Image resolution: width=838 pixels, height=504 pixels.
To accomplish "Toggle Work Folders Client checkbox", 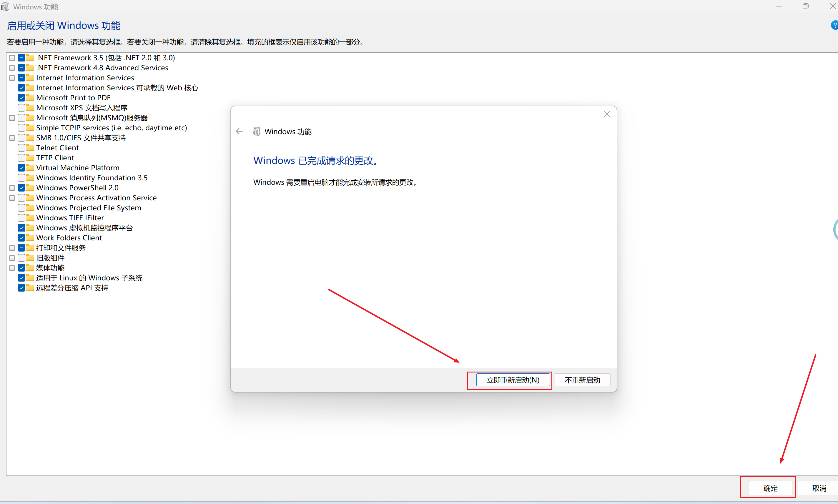I will click(x=21, y=238).
